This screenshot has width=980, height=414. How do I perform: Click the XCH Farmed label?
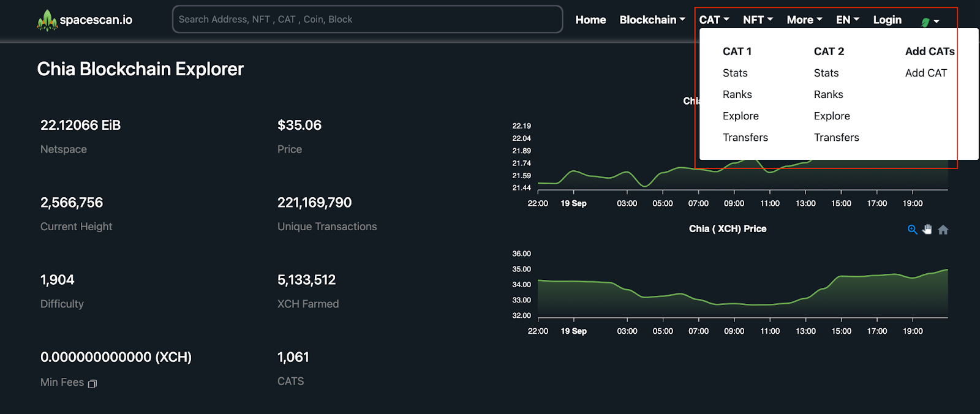point(308,304)
